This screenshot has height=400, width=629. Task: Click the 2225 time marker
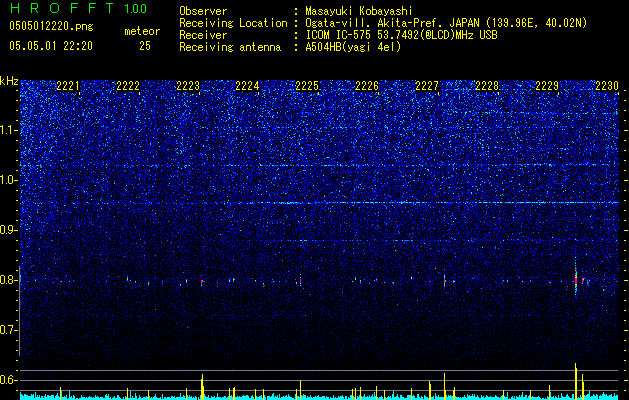pyautogui.click(x=307, y=86)
